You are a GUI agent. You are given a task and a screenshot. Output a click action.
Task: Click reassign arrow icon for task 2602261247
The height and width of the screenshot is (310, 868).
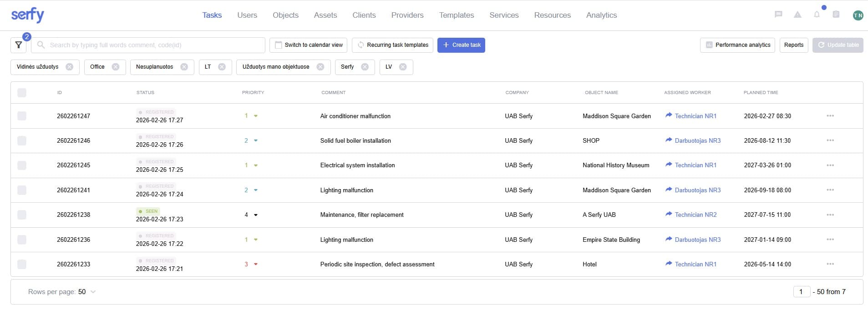click(669, 115)
